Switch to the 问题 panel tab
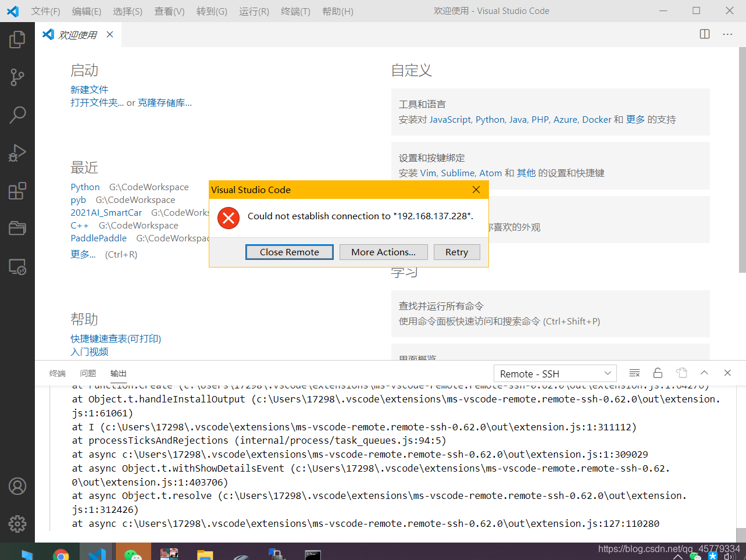 point(88,373)
